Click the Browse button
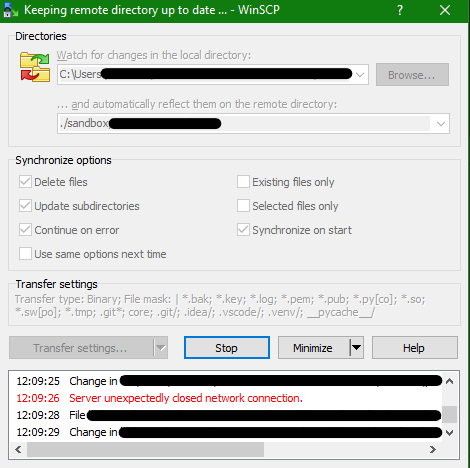This screenshot has height=468, width=470. (x=412, y=75)
